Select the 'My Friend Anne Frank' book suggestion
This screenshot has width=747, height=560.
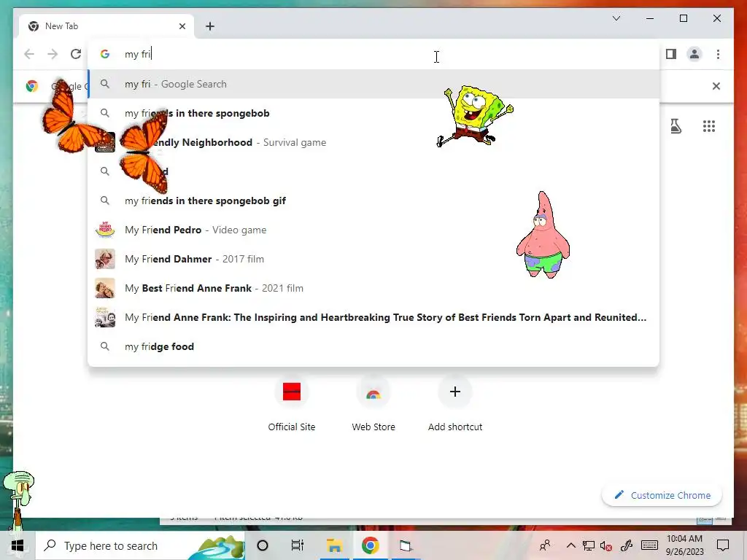point(374,317)
